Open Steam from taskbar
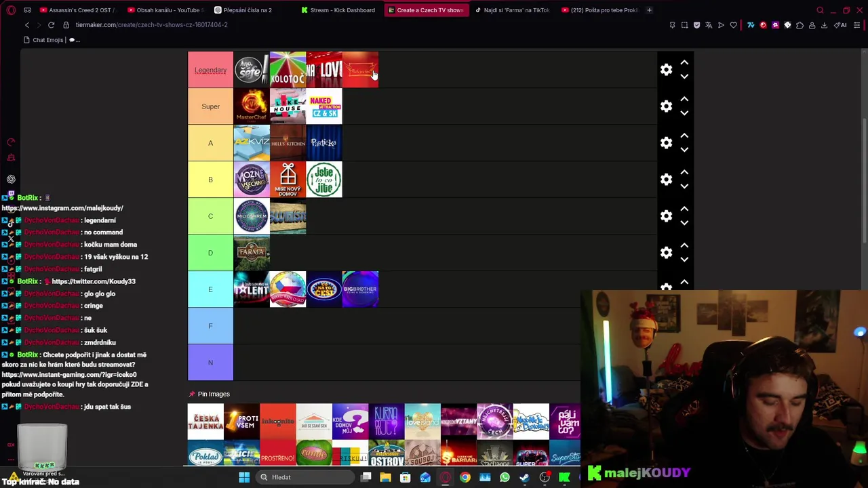The height and width of the screenshot is (488, 868). tap(524, 477)
